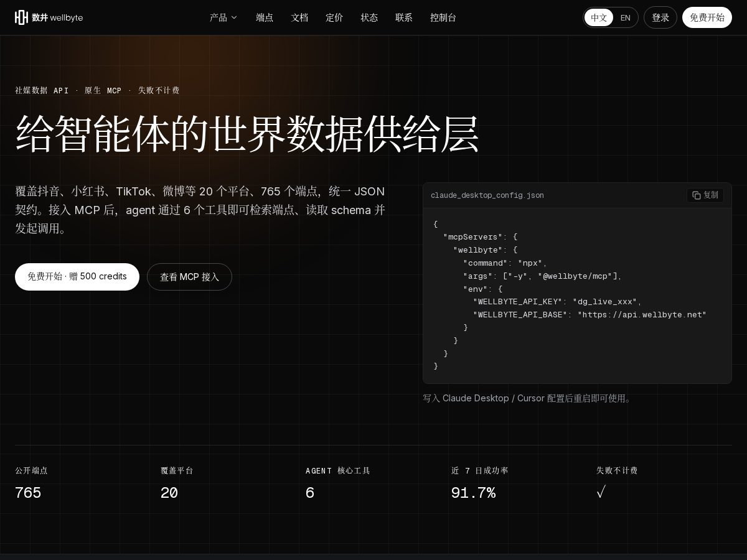Click the 覆盖平台 stat value 20
The height and width of the screenshot is (560, 747).
[169, 493]
